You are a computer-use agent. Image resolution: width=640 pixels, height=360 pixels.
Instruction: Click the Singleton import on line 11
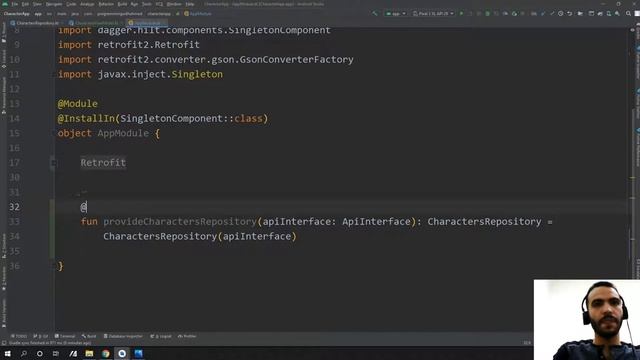pyautogui.click(x=197, y=74)
